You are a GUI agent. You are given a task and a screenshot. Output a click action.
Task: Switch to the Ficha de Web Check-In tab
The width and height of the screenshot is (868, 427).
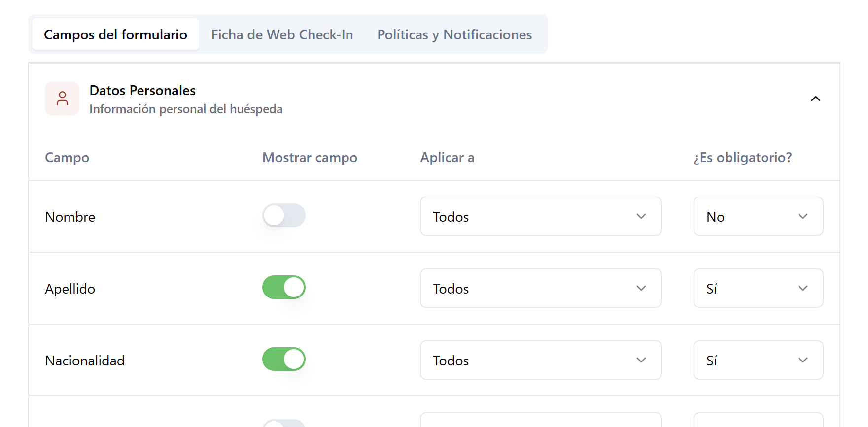pyautogui.click(x=282, y=34)
